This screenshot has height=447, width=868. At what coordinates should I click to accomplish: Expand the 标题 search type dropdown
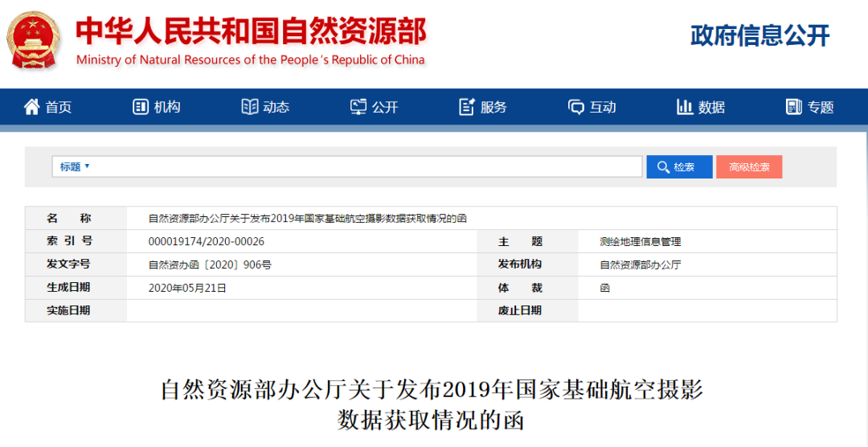(x=75, y=166)
